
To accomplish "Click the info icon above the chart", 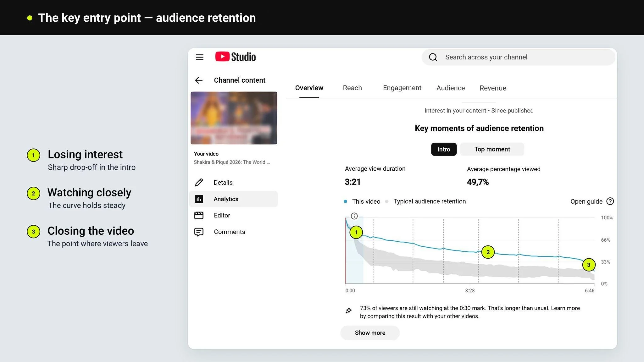I will 354,216.
